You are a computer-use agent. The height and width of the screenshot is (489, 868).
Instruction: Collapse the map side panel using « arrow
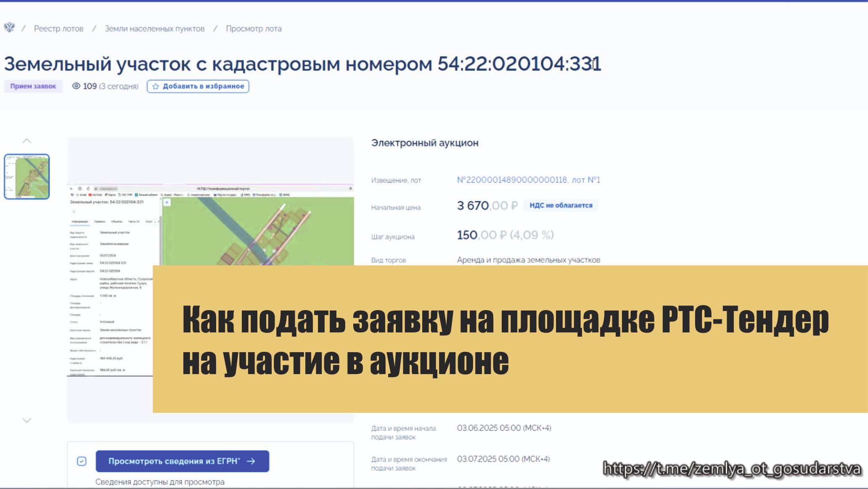[167, 202]
